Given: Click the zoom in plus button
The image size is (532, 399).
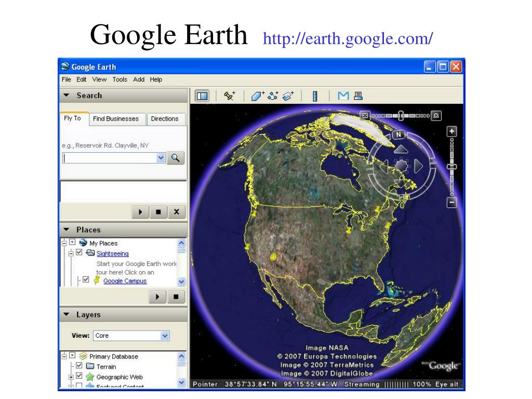Looking at the screenshot, I should coord(451,131).
